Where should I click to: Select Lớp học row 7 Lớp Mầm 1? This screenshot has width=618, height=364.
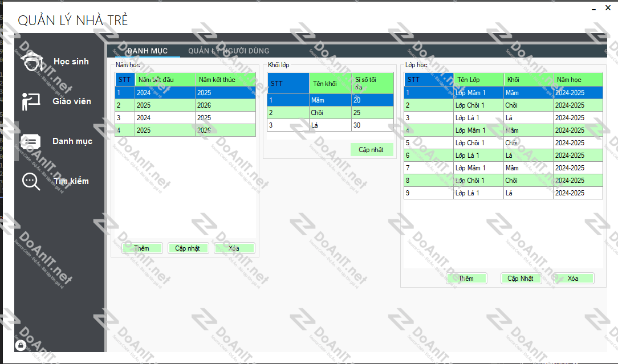click(503, 168)
